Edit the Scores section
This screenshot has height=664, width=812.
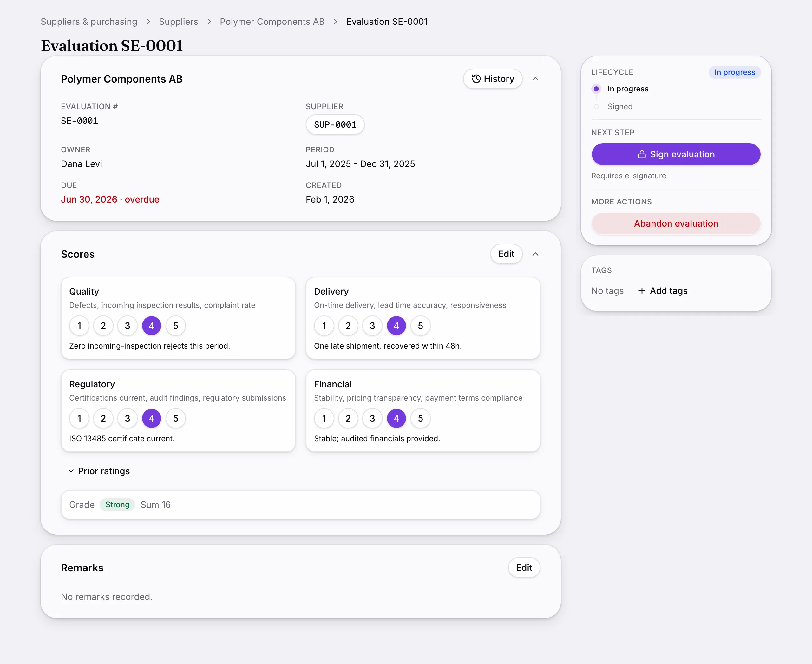click(x=506, y=254)
